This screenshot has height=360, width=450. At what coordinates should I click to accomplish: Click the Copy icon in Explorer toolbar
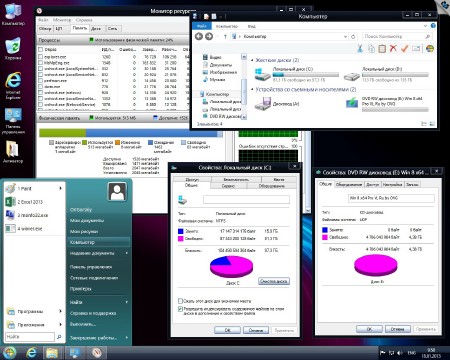point(371,48)
